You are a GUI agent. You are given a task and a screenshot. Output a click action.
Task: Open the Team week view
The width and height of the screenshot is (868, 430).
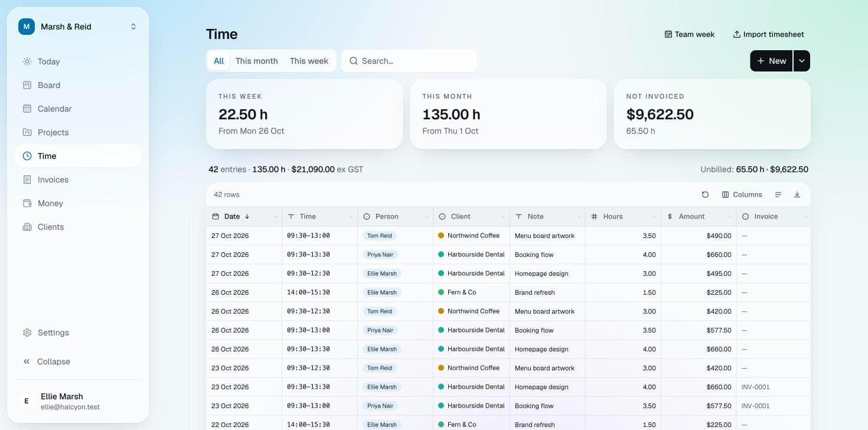click(689, 34)
